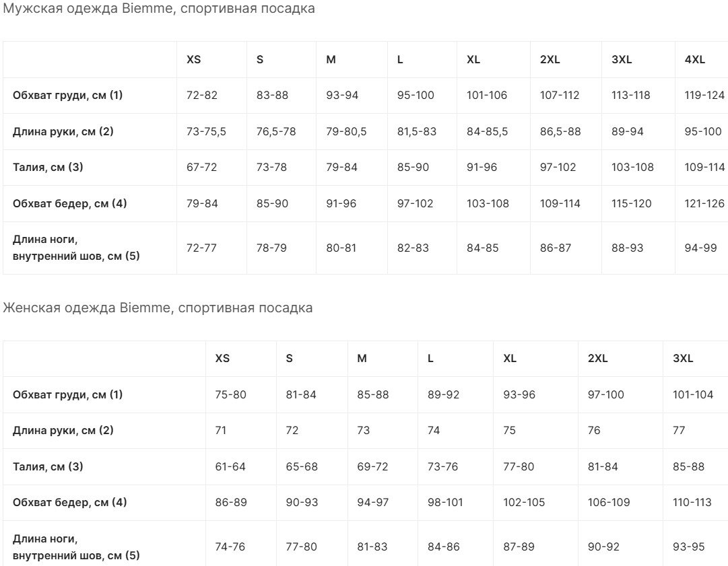Click women's hip value 106-109
The image size is (728, 566).
[609, 502]
